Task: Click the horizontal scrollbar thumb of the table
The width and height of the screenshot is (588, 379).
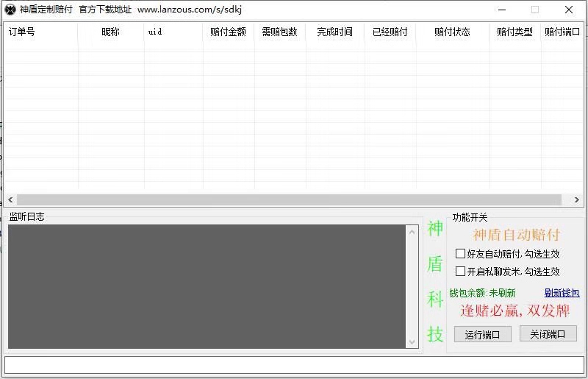Action: click(x=289, y=200)
